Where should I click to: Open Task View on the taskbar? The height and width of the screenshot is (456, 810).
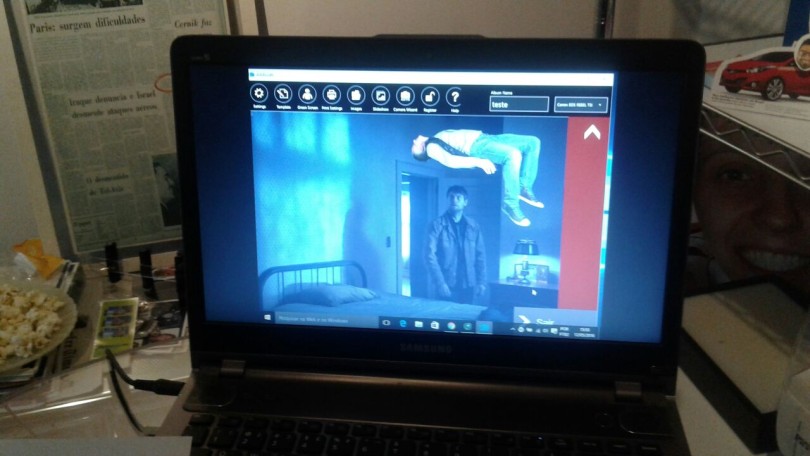(x=386, y=323)
